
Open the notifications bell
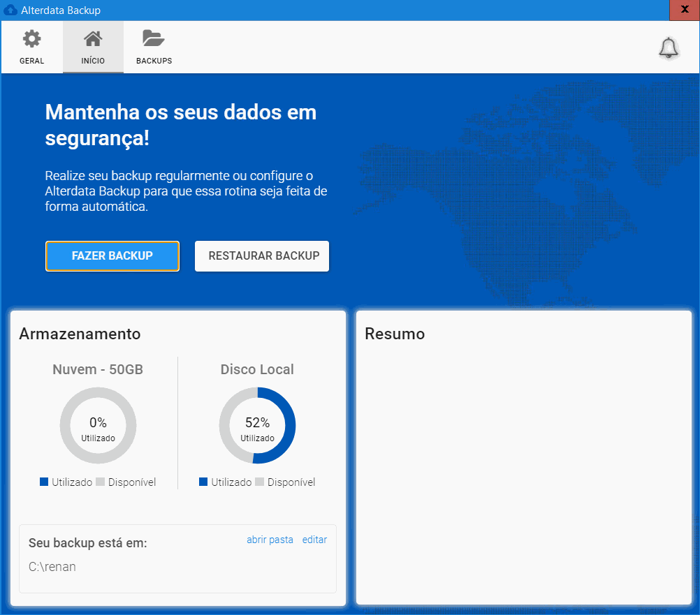[669, 47]
